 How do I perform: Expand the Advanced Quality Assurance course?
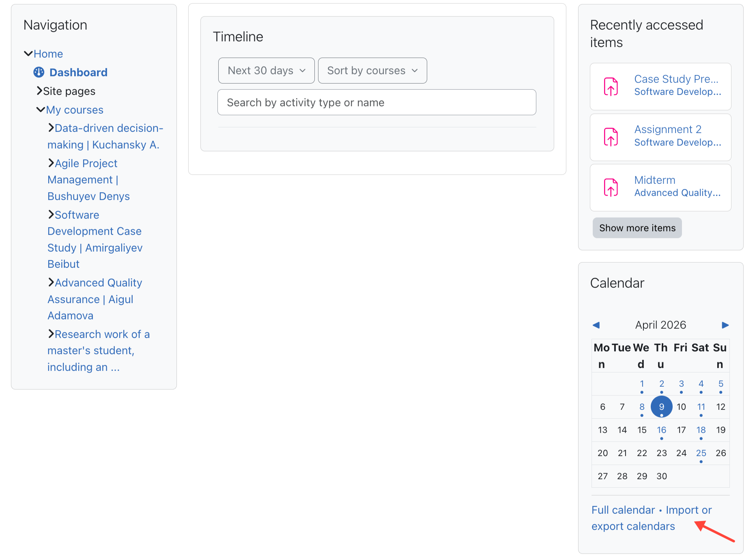51,282
